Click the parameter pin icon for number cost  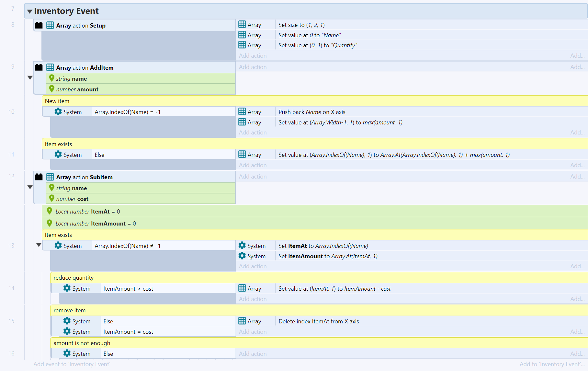[x=51, y=199]
